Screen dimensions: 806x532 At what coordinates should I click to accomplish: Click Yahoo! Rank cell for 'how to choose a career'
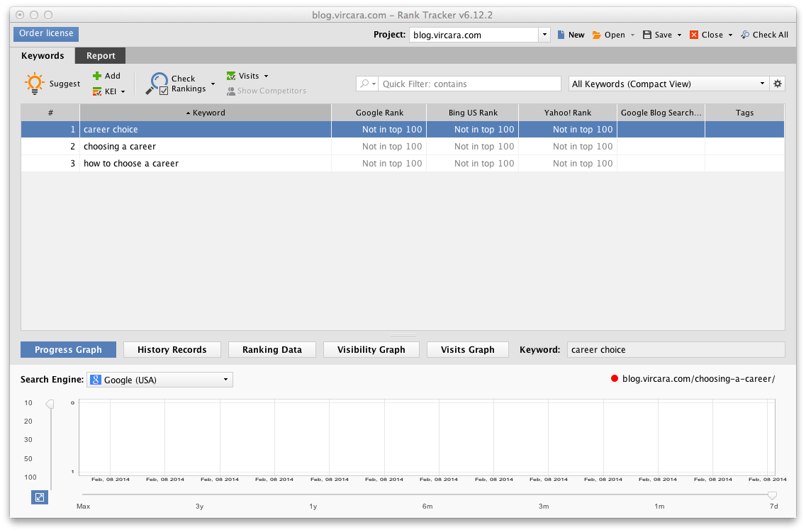pos(568,164)
